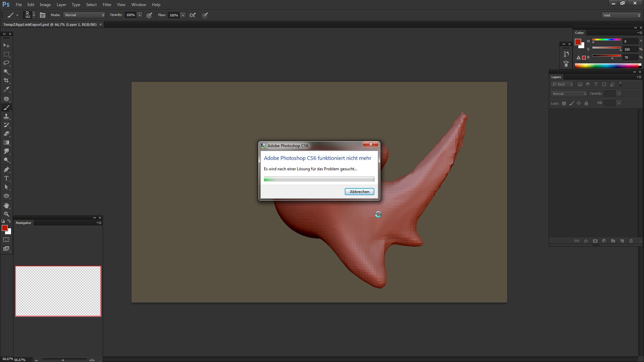Toggle pressure for opacity button
Viewport: 644px width, 362px height.
tap(149, 15)
